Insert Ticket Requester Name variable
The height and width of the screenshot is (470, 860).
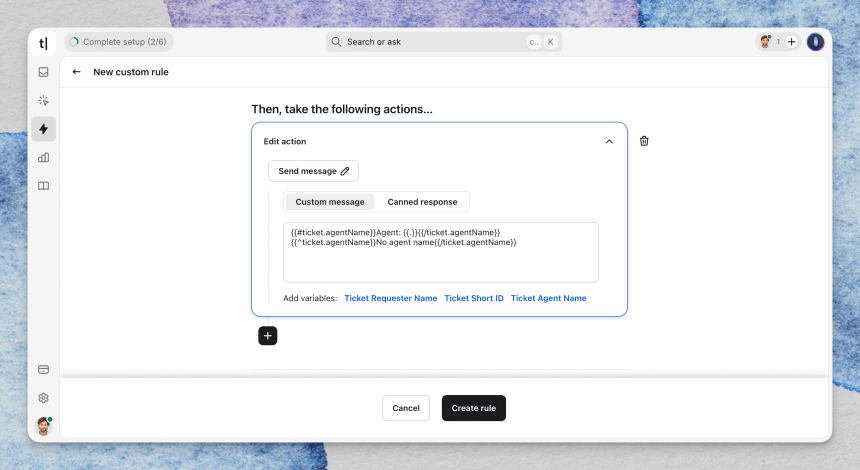tap(391, 298)
